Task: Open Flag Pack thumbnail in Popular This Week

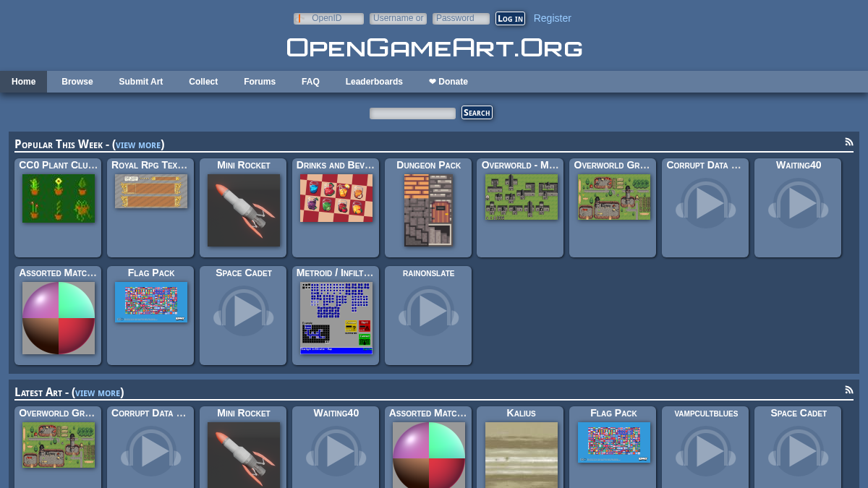Action: pyautogui.click(x=151, y=302)
